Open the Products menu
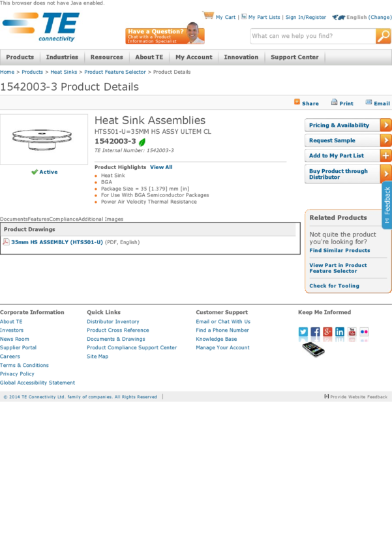392x555 pixels. (x=20, y=57)
